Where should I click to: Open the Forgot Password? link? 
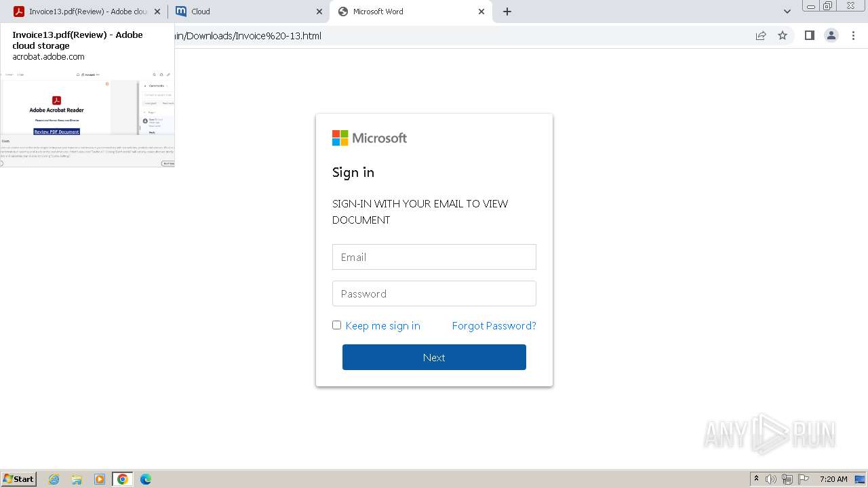[494, 326]
